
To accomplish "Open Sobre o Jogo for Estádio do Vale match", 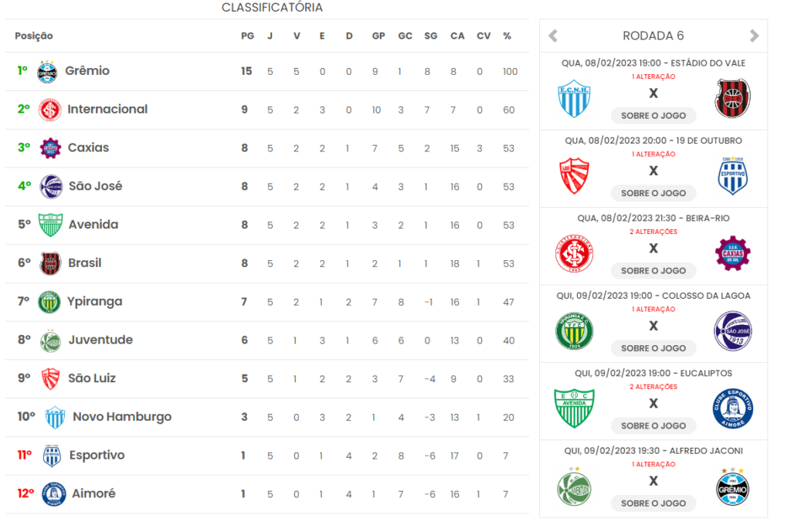I will pyautogui.click(x=654, y=116).
